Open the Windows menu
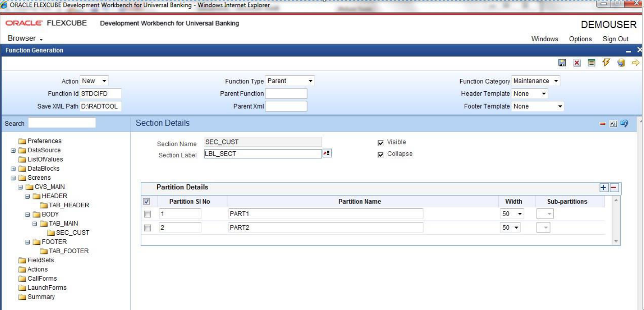644x310 pixels. [x=545, y=39]
